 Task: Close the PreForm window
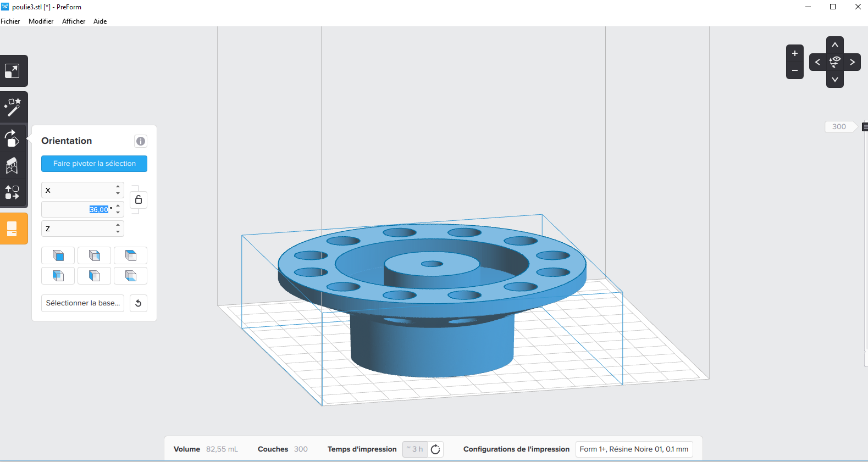coord(858,7)
